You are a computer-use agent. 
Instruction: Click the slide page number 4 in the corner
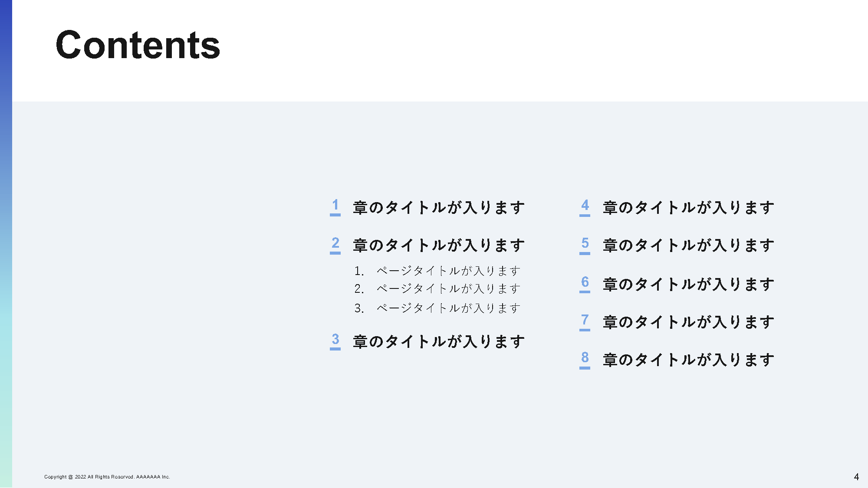pos(856,477)
